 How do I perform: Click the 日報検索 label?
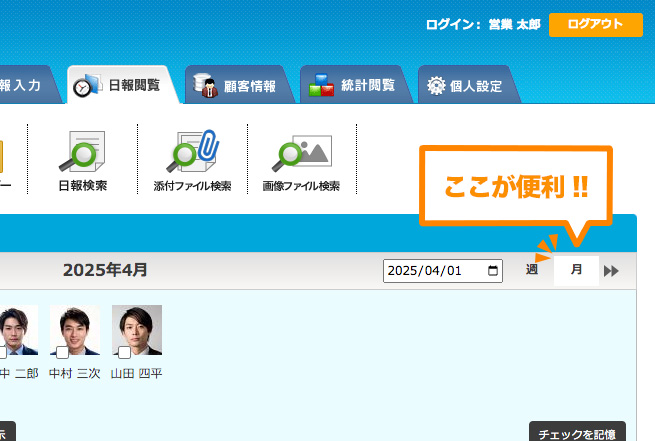[83, 185]
